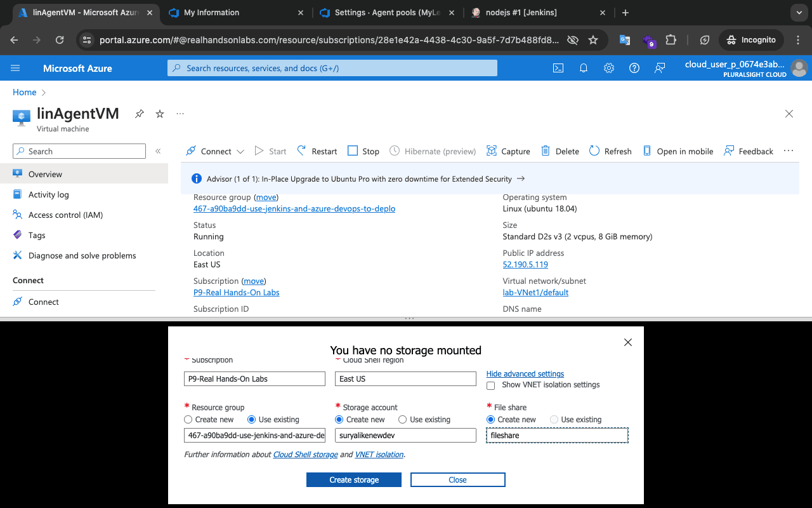Image resolution: width=812 pixels, height=508 pixels.
Task: Open portal settings gear
Action: pos(609,68)
